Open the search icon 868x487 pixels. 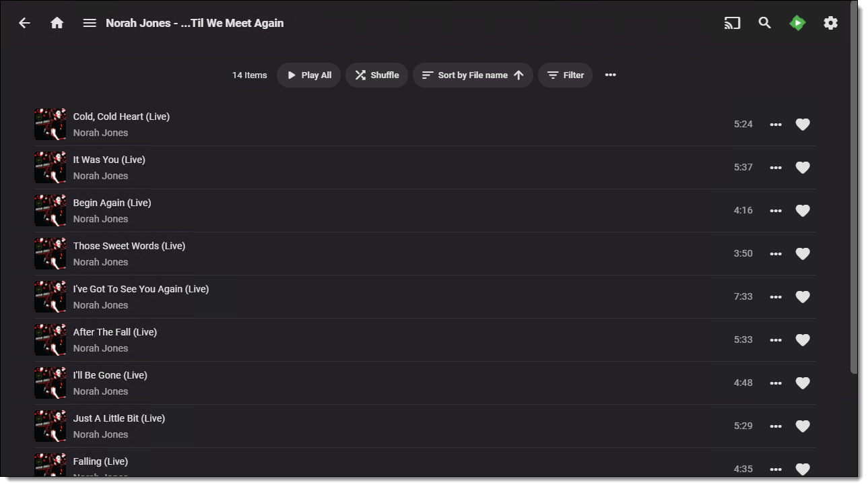764,23
